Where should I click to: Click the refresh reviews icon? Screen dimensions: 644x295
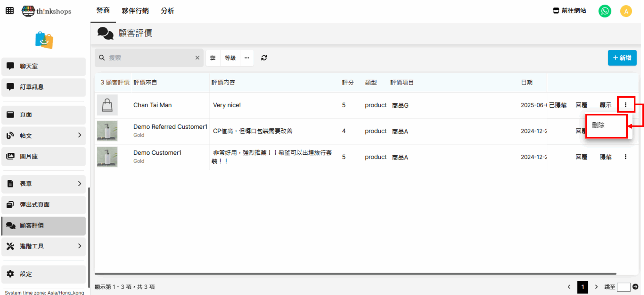(264, 58)
